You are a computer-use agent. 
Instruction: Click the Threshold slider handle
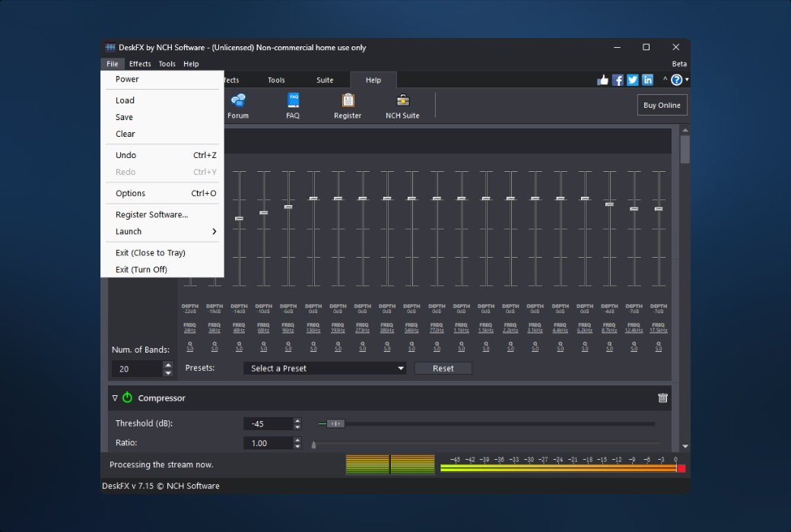pos(335,423)
